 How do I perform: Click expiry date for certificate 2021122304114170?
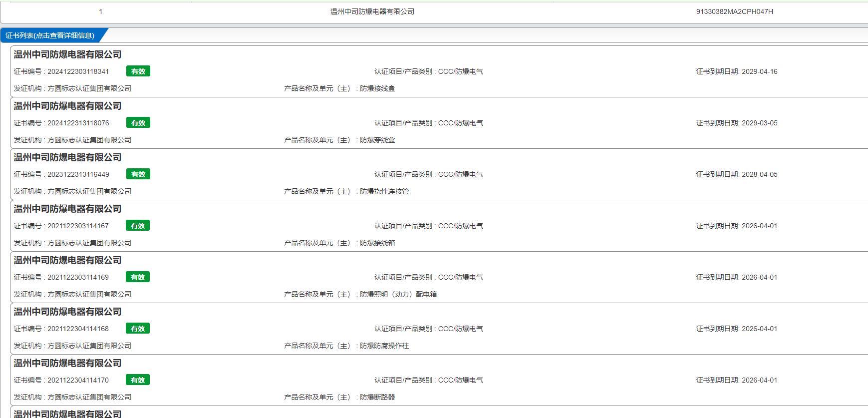(759, 380)
